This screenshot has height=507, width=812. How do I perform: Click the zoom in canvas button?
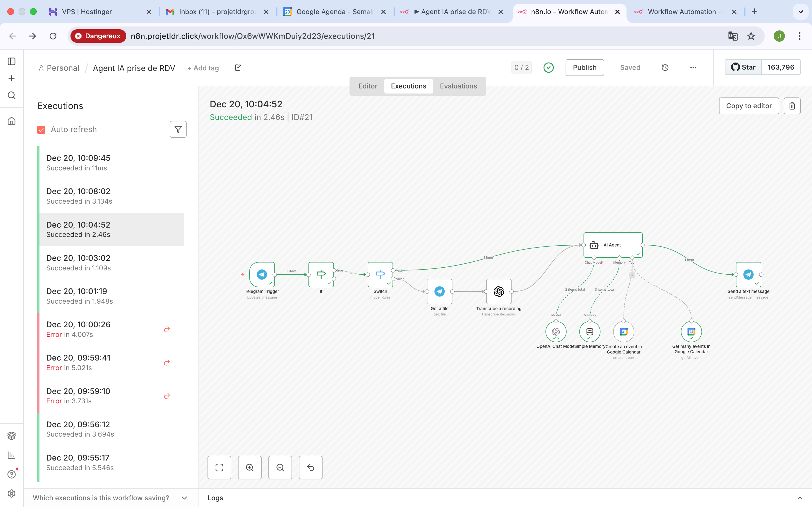(250, 468)
